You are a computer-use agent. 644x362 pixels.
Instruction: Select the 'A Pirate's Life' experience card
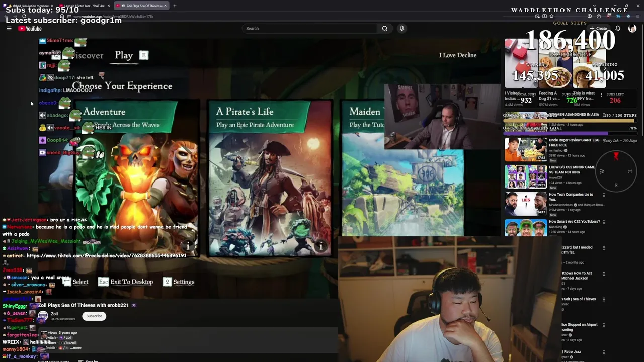click(270, 178)
